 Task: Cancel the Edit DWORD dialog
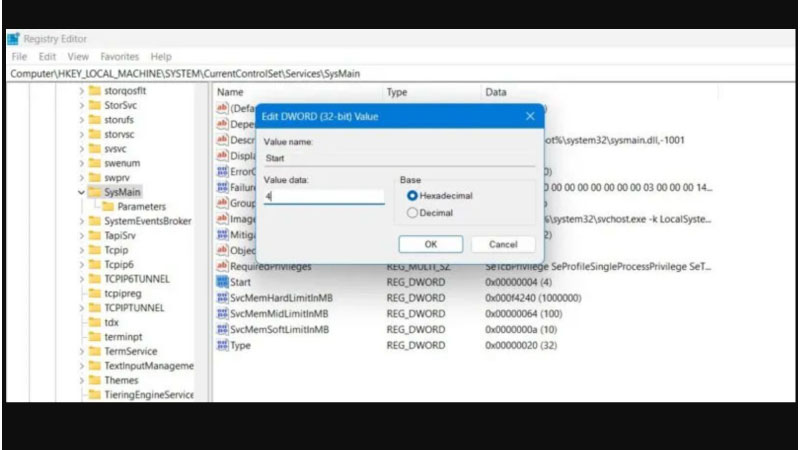[x=503, y=244]
